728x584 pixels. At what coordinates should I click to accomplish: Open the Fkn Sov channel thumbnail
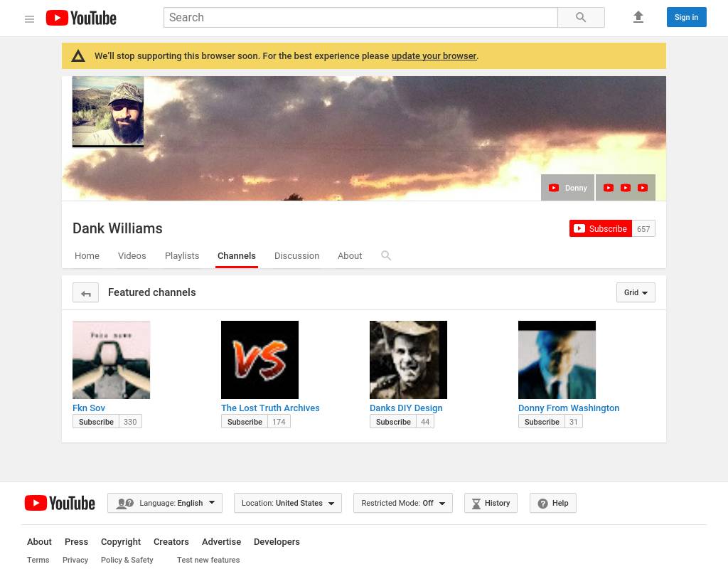tap(112, 360)
